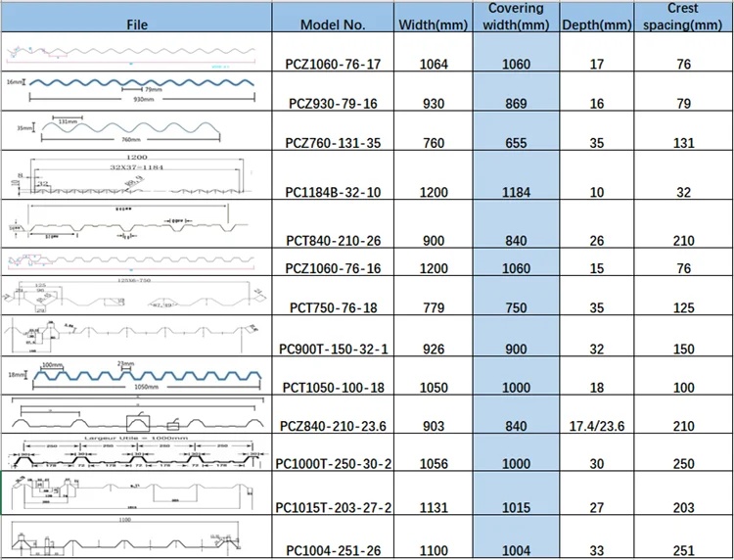This screenshot has width=734, height=560.
Task: Select the Model No. column header
Action: tap(333, 25)
